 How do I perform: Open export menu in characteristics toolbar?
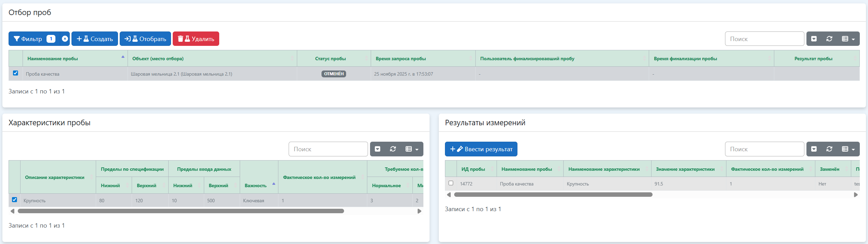coord(378,149)
